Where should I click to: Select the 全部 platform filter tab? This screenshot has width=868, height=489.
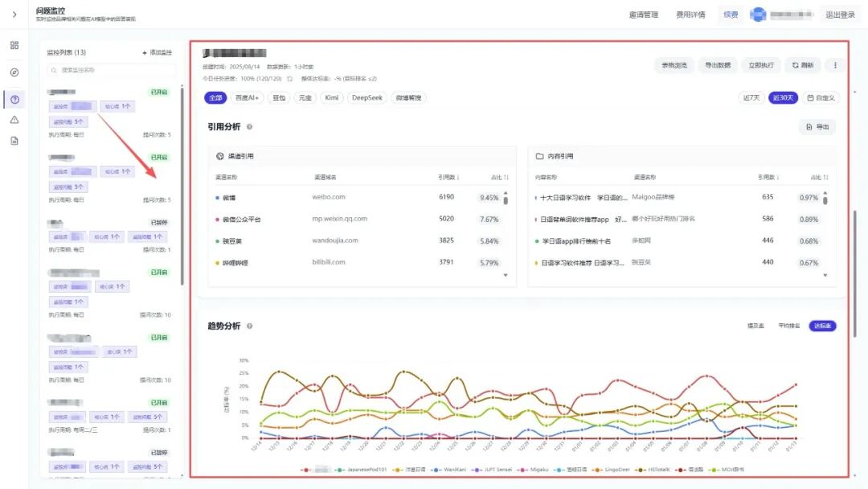pyautogui.click(x=215, y=98)
